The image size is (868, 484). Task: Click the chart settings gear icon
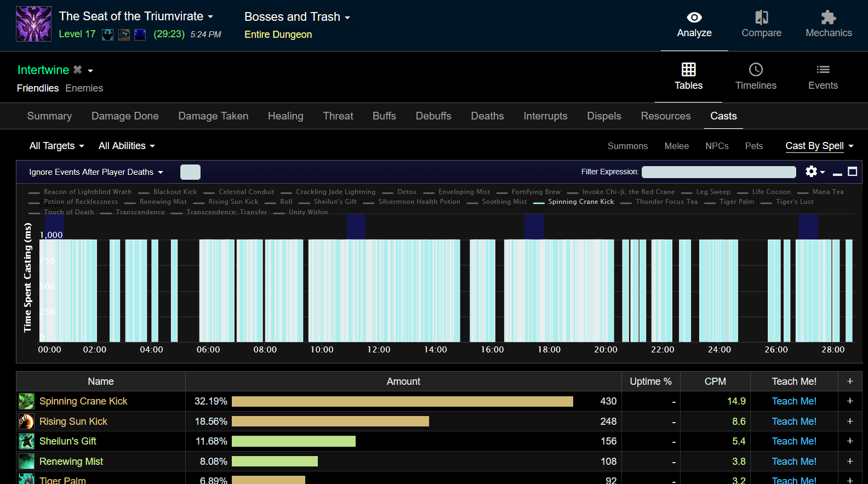[812, 172]
